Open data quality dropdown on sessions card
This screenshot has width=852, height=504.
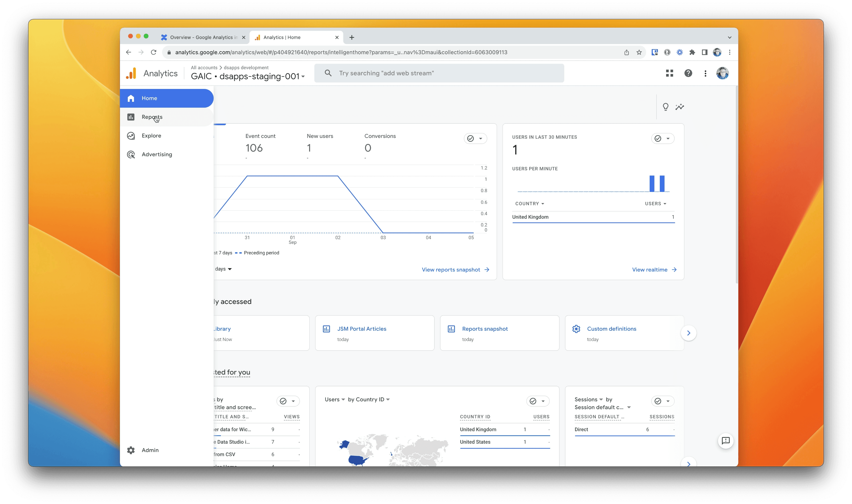pyautogui.click(x=663, y=401)
